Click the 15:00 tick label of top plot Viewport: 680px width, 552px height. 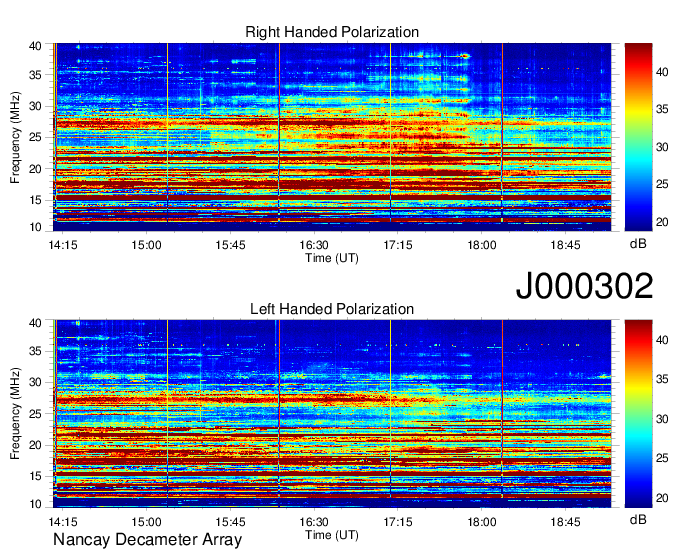click(x=147, y=245)
